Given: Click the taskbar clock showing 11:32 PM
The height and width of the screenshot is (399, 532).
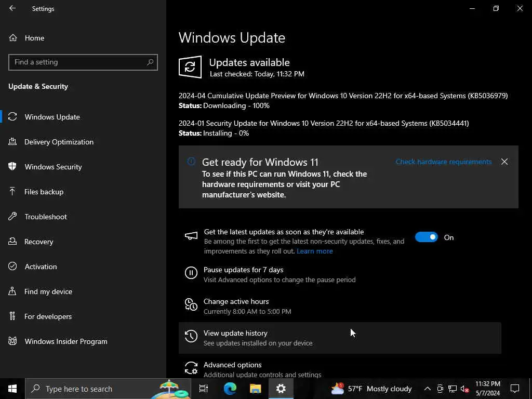Looking at the screenshot, I should click(487, 389).
